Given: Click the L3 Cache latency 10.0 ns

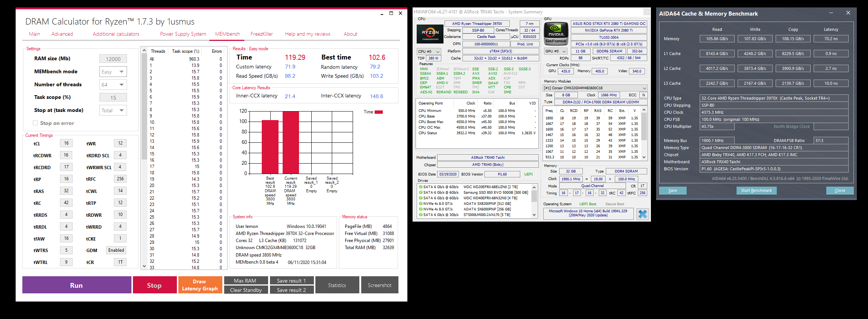Looking at the screenshot, I should (x=831, y=83).
